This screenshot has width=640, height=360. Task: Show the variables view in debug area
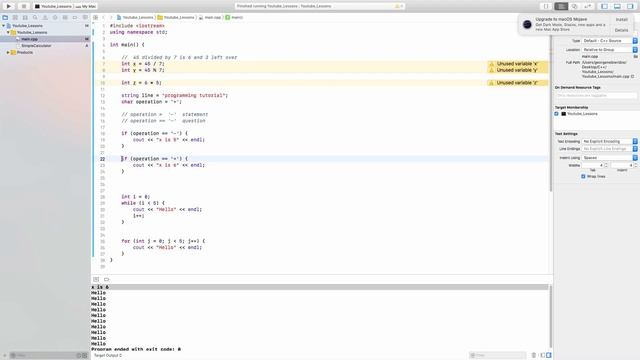coord(542,355)
